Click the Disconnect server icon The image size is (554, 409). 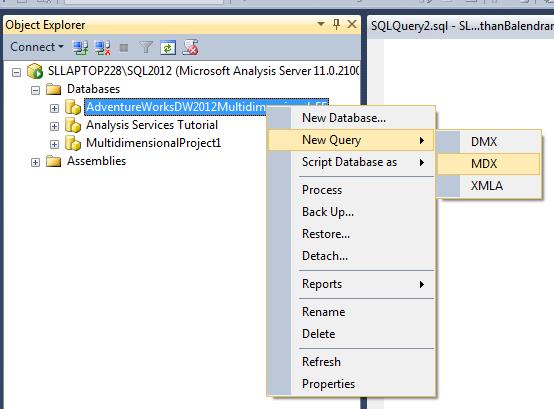click(103, 47)
